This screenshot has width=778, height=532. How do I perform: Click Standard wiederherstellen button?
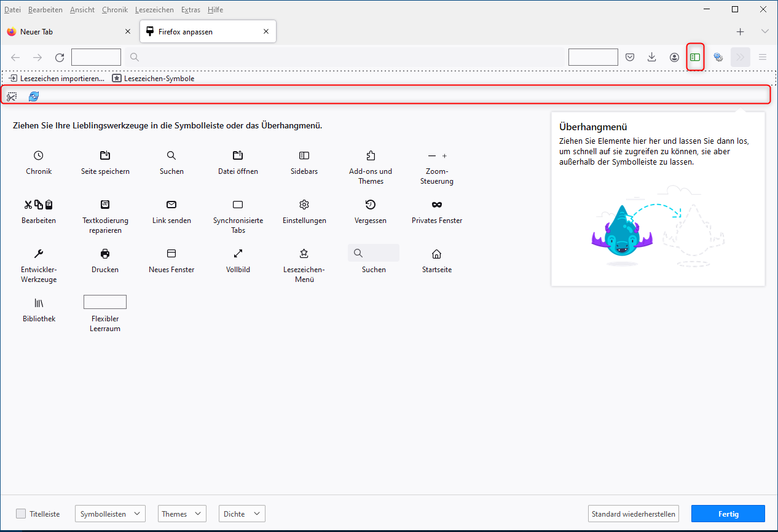tap(634, 514)
